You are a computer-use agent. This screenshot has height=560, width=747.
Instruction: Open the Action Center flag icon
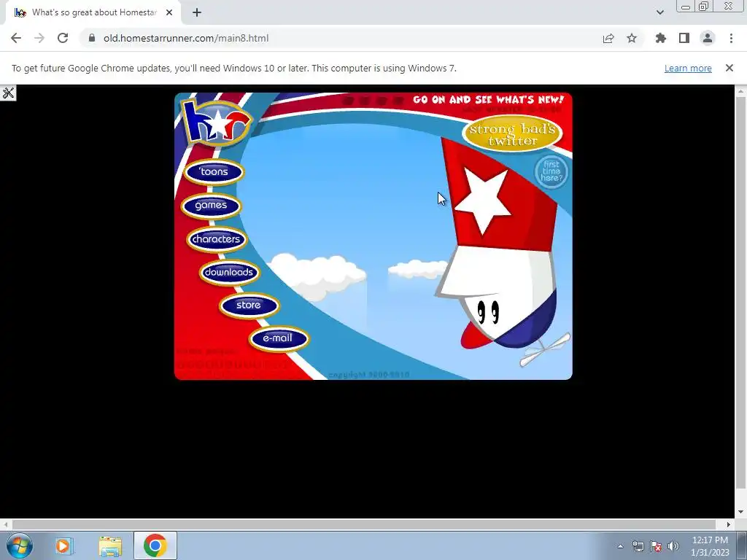click(x=656, y=546)
